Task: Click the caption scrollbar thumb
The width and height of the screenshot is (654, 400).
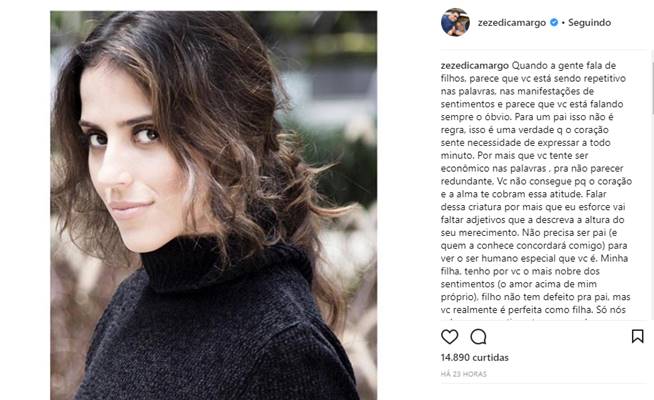Action: click(x=651, y=88)
